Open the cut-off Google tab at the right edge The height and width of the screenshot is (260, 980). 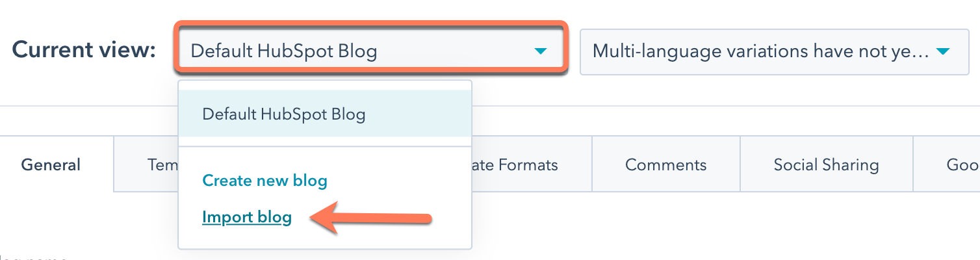947,164
